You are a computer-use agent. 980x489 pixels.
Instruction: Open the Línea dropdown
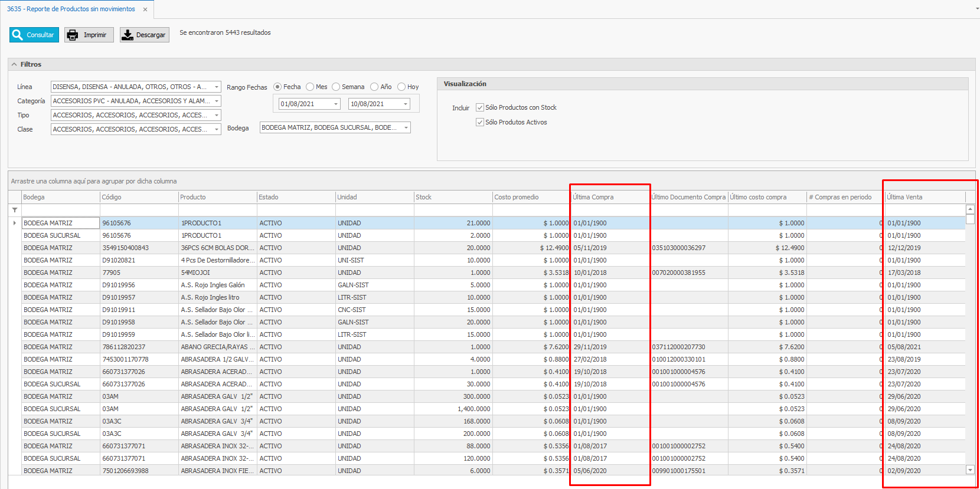pos(217,87)
